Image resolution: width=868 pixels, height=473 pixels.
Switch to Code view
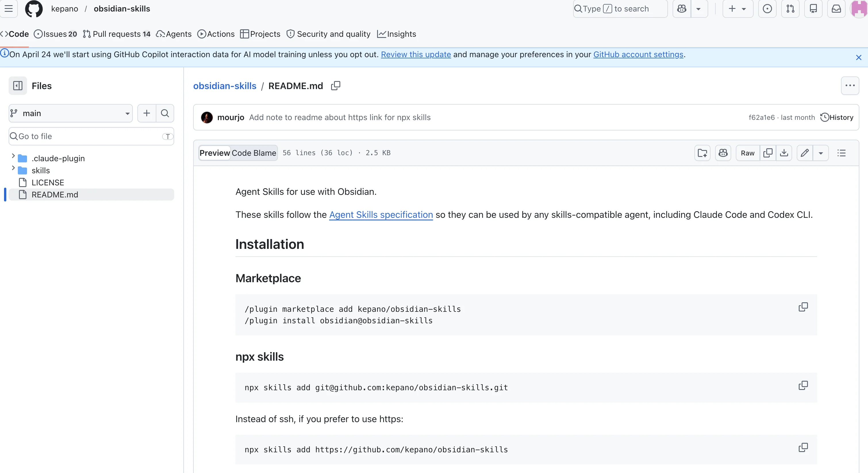[x=241, y=153]
